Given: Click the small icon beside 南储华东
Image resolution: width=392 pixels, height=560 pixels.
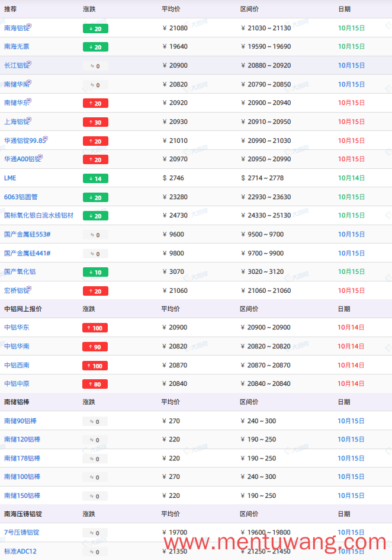Looking at the screenshot, I should [29, 101].
